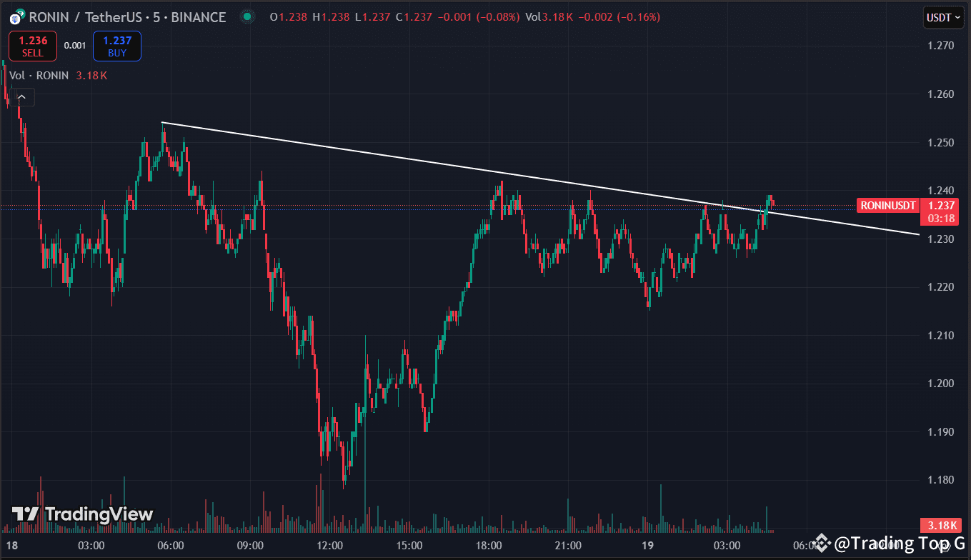Click the SELL button showing 1.236

[x=32, y=45]
